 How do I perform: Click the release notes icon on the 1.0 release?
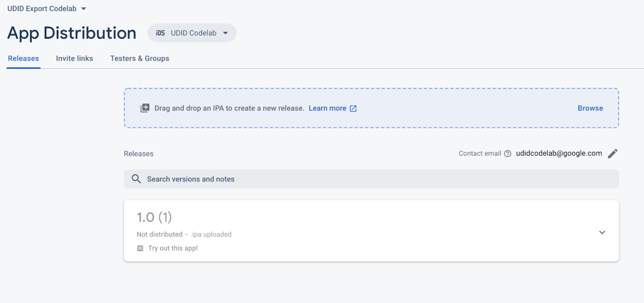140,249
